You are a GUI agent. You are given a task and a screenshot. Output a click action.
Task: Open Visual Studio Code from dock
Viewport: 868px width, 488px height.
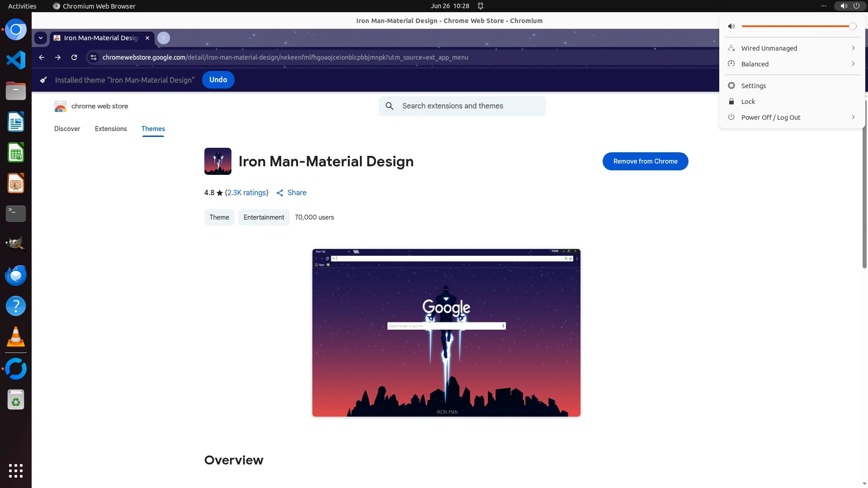[x=16, y=60]
